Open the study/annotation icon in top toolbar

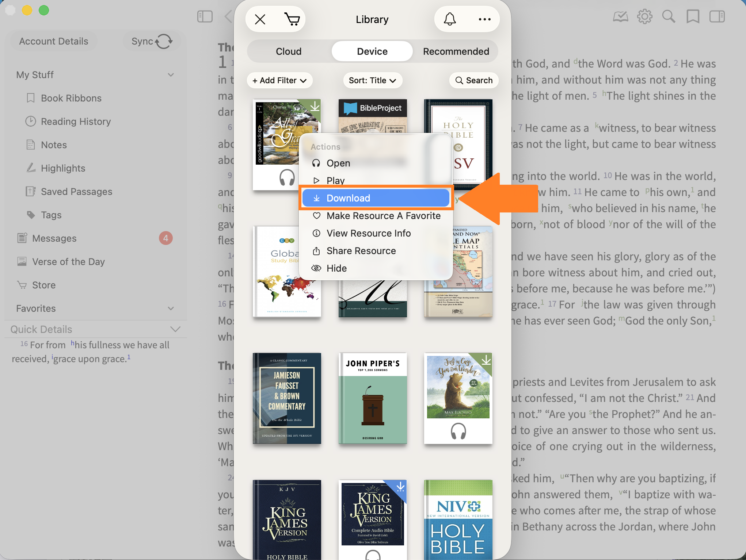pos(620,16)
